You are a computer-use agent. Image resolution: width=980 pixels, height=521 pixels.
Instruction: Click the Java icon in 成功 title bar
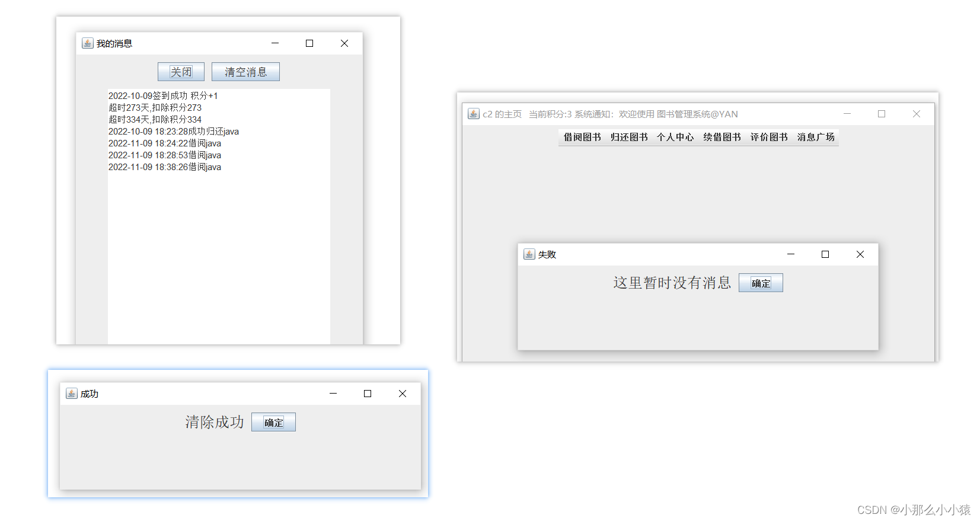pos(72,394)
